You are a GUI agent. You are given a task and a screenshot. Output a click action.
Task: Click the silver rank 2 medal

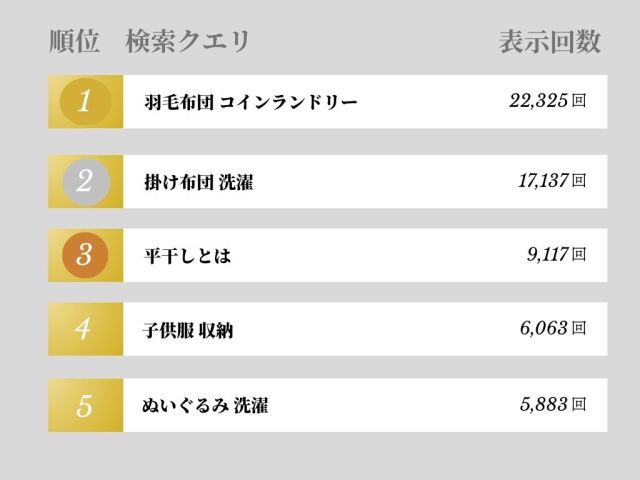pyautogui.click(x=85, y=180)
